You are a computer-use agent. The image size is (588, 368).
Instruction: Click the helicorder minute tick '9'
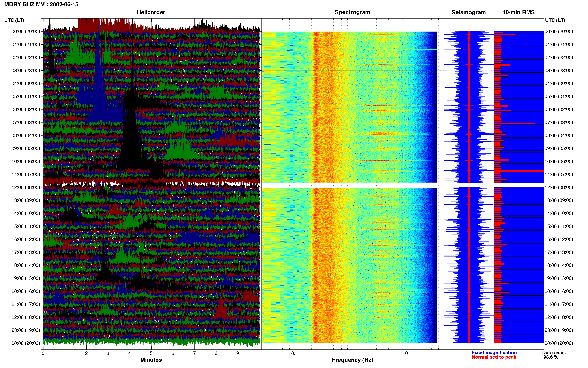238,353
